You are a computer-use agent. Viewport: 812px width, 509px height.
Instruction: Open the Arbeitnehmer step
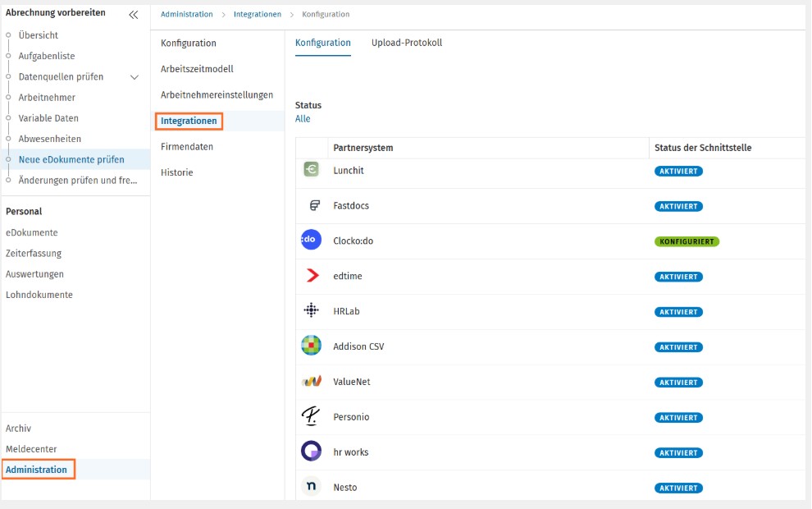[x=47, y=98]
